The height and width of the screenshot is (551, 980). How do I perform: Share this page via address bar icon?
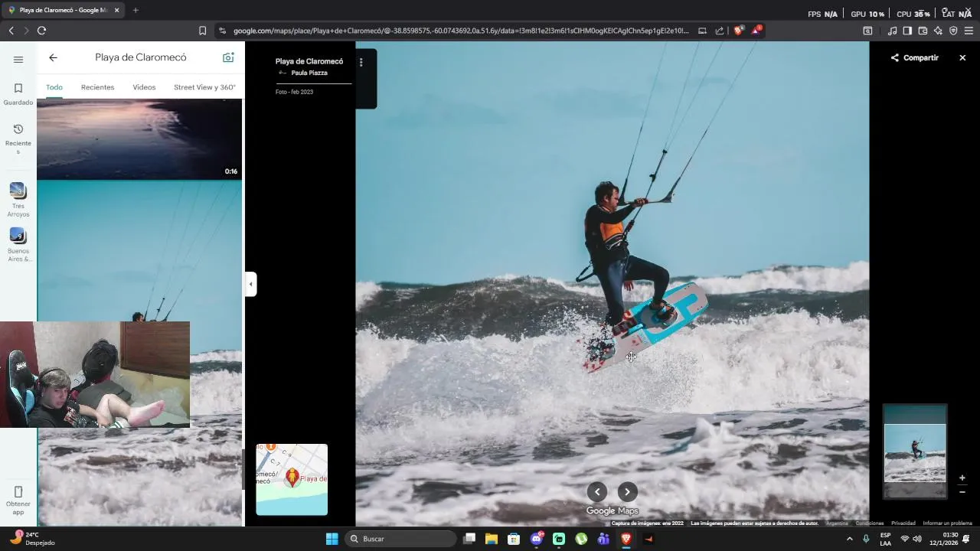coord(720,31)
